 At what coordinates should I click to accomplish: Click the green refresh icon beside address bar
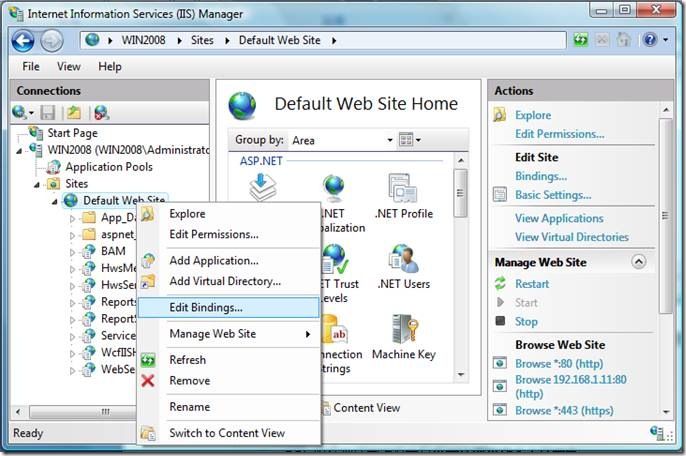click(x=581, y=40)
